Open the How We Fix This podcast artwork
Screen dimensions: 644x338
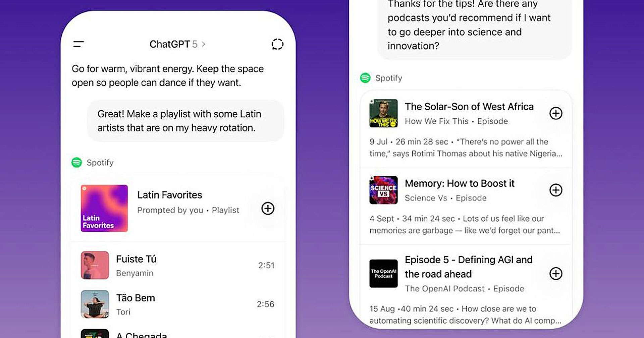383,113
